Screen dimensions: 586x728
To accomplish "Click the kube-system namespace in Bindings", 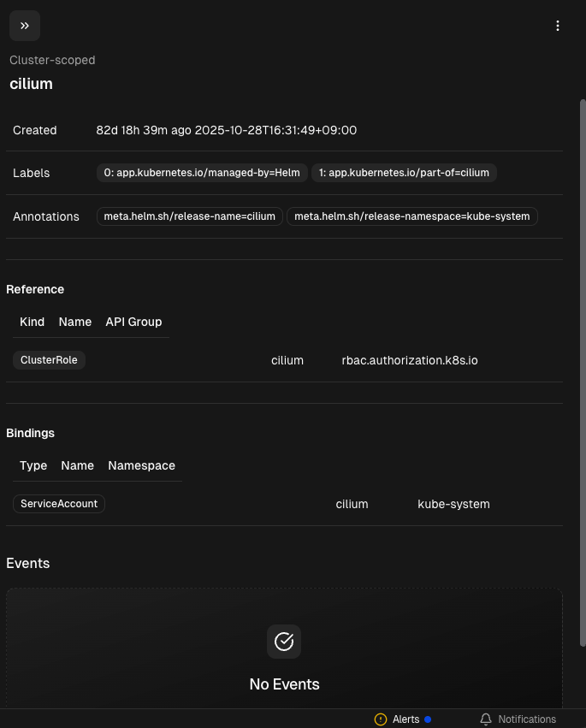I will pos(453,505).
